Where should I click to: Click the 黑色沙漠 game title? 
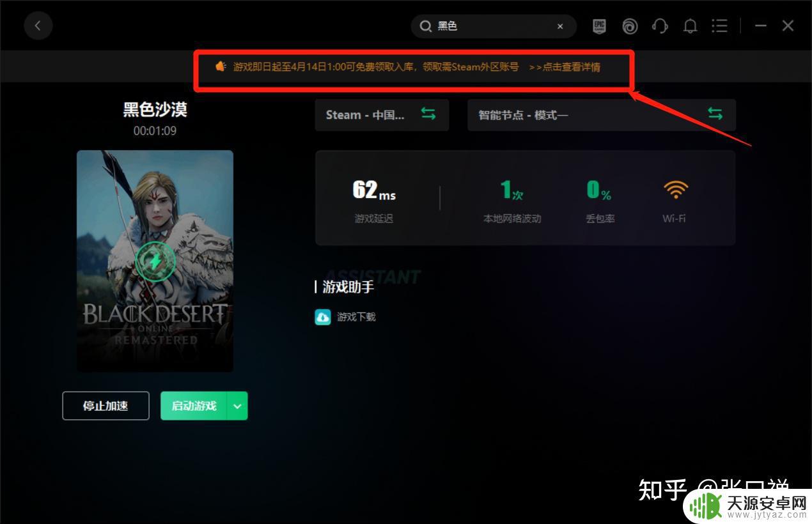click(x=155, y=110)
